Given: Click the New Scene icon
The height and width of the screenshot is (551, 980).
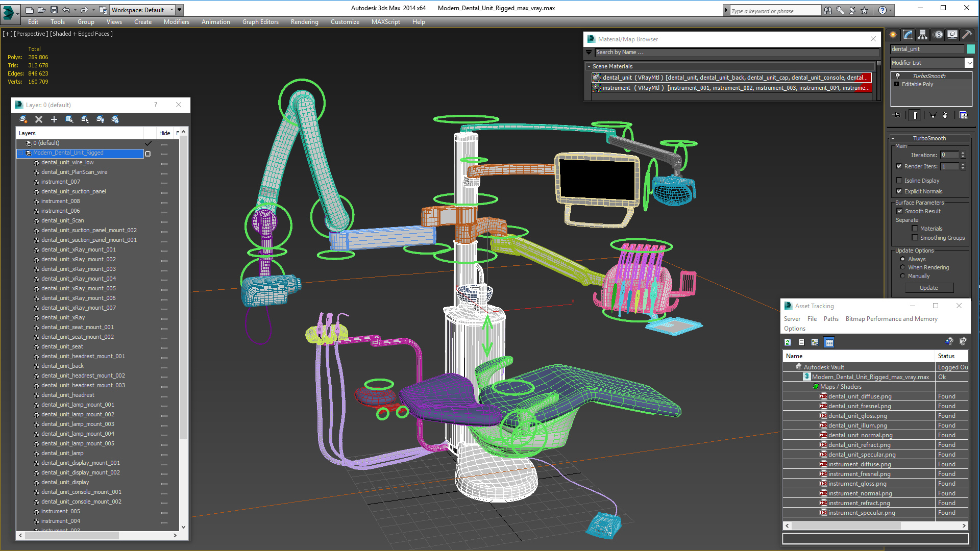Looking at the screenshot, I should tap(30, 10).
